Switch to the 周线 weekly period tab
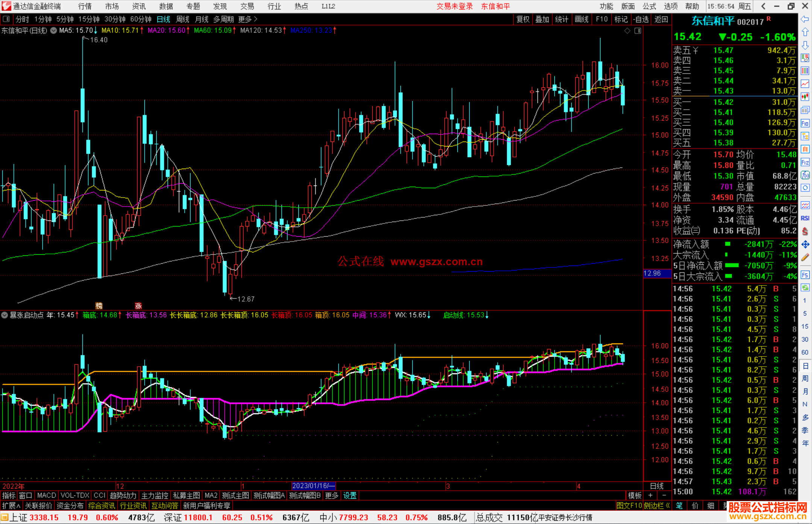812x524 pixels. point(183,19)
